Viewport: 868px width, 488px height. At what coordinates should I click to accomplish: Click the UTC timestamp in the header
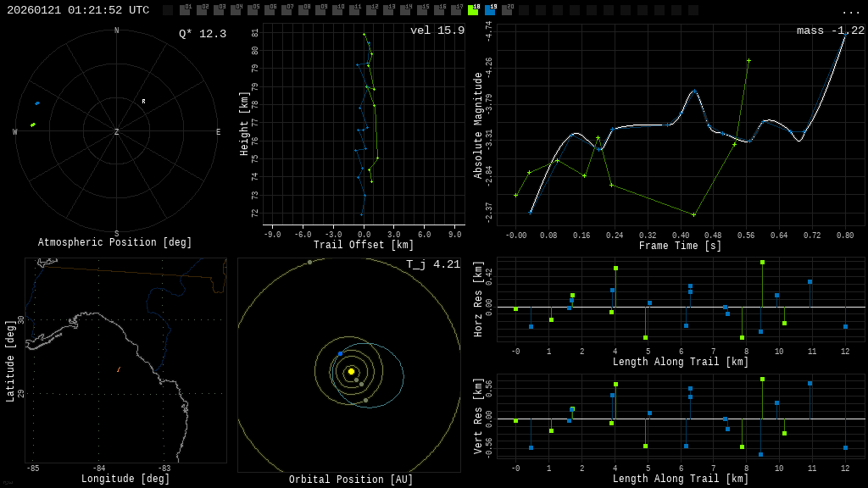click(78, 10)
